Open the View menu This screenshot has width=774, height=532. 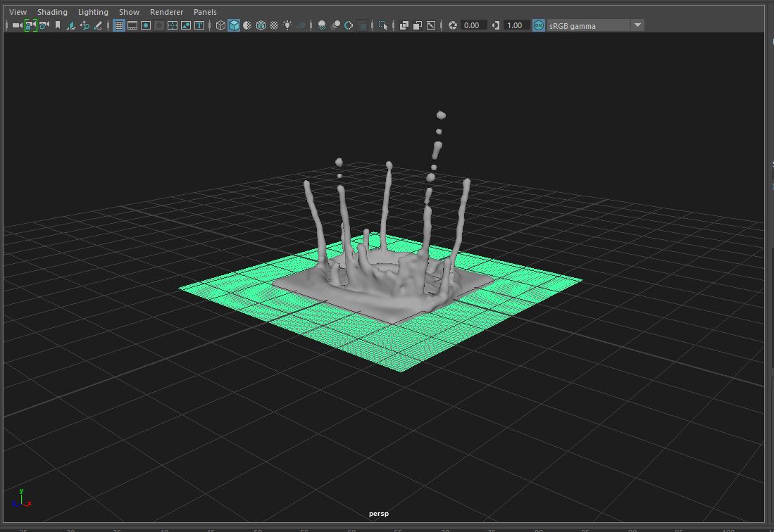pyautogui.click(x=18, y=12)
